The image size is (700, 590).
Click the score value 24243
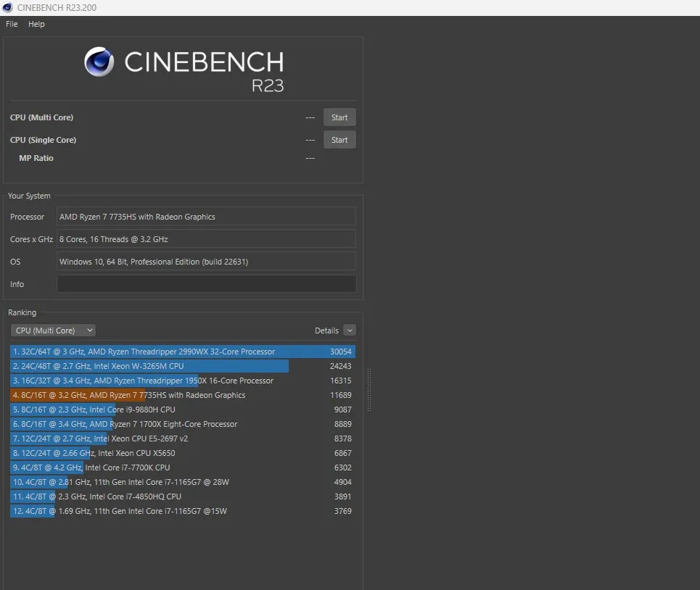pos(341,366)
